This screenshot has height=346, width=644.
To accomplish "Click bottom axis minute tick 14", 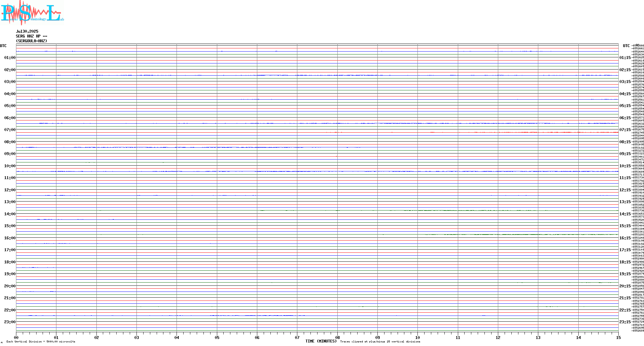I will pos(578,337).
